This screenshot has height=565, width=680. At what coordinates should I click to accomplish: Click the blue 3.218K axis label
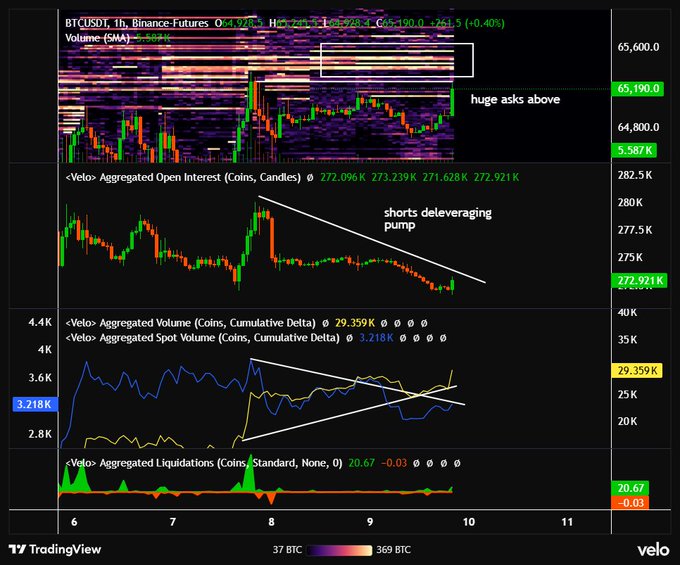coord(35,405)
